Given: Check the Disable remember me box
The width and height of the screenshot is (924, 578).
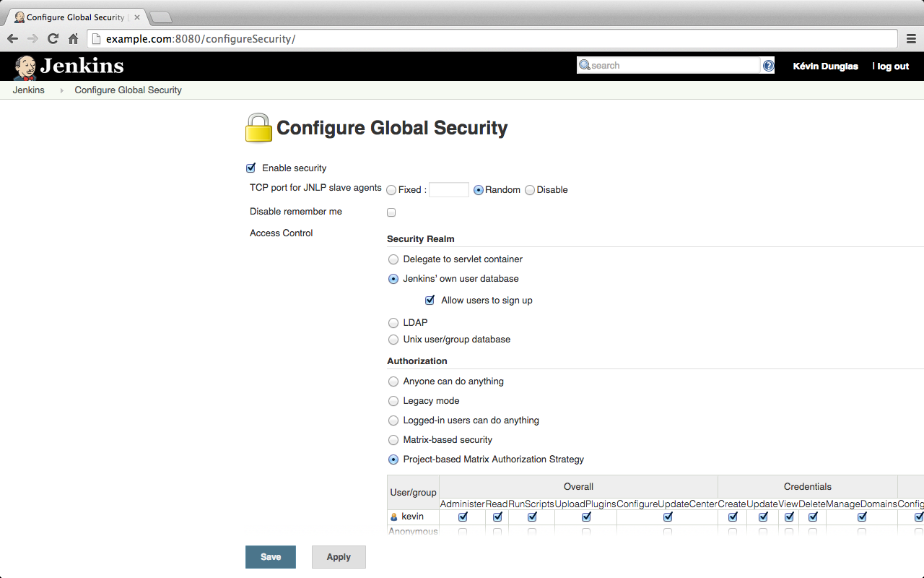Looking at the screenshot, I should 391,212.
